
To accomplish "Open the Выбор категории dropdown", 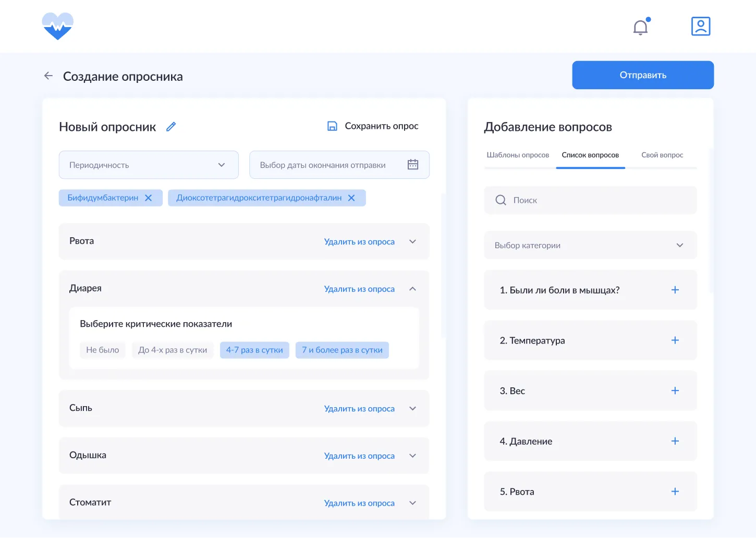I will coord(590,245).
